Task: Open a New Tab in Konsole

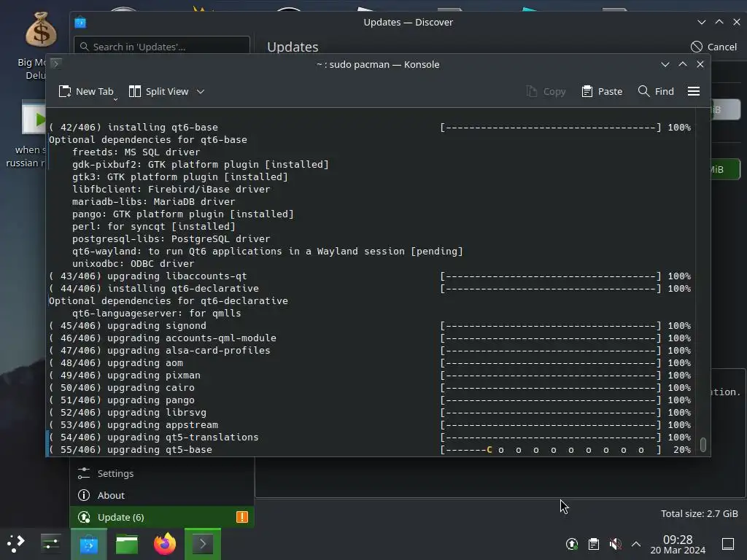Action: point(86,91)
